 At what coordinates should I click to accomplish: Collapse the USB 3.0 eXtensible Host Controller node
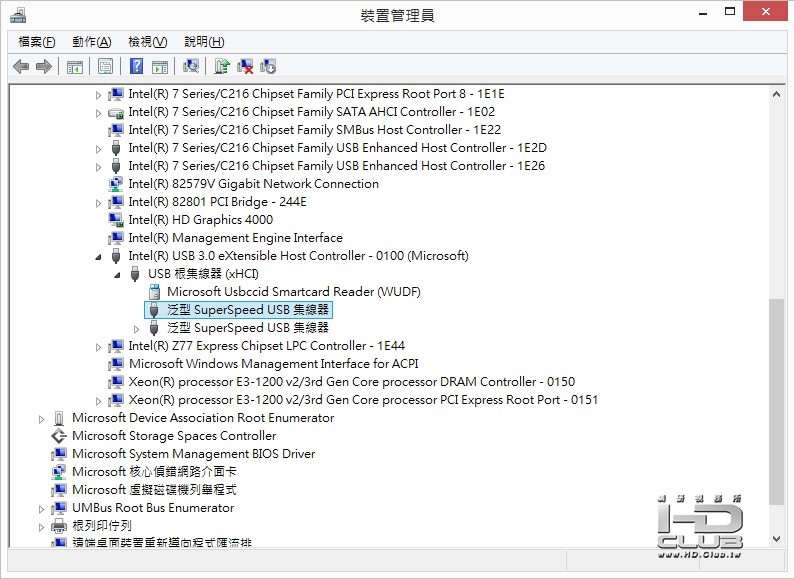[98, 257]
